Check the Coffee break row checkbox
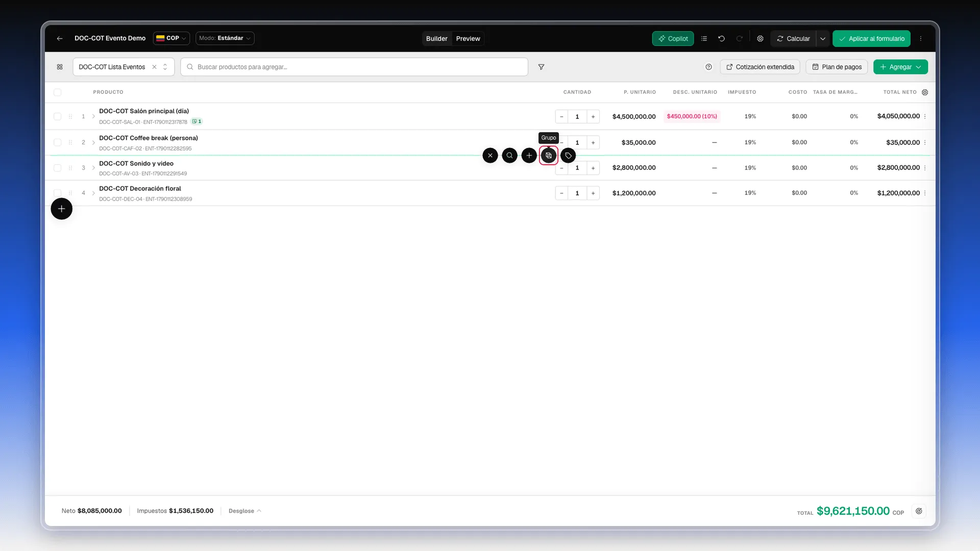Viewport: 980px width, 551px height. tap(57, 142)
